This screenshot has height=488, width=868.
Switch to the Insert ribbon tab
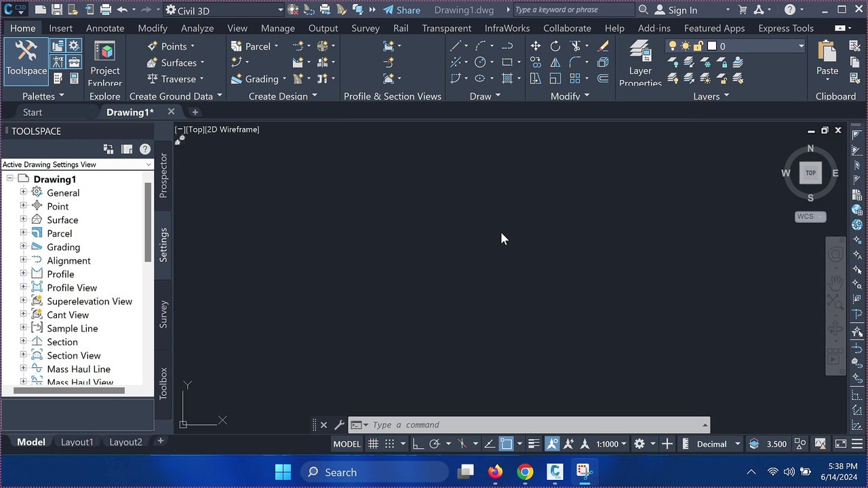(x=60, y=28)
